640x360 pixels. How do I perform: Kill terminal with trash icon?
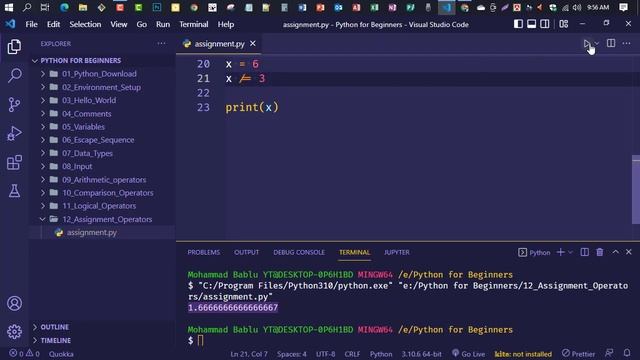click(x=600, y=252)
